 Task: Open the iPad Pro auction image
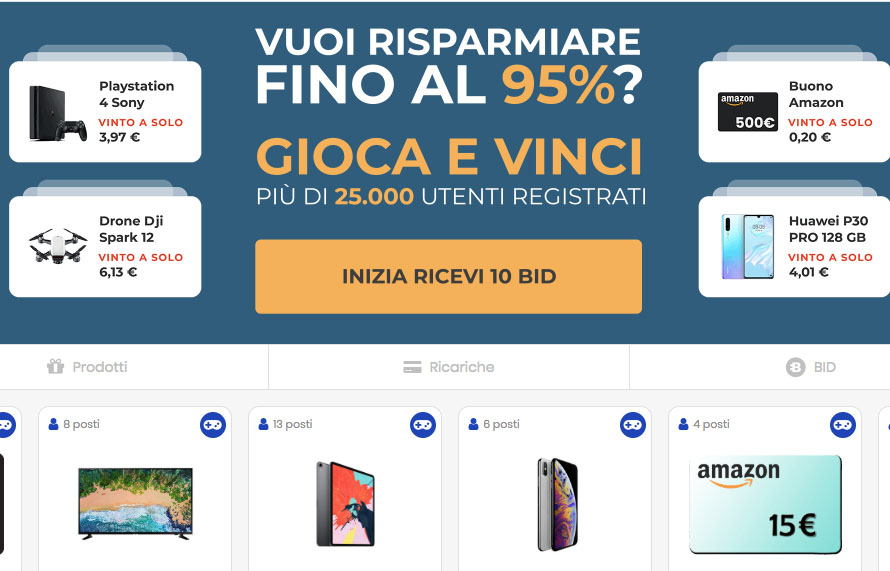click(345, 503)
